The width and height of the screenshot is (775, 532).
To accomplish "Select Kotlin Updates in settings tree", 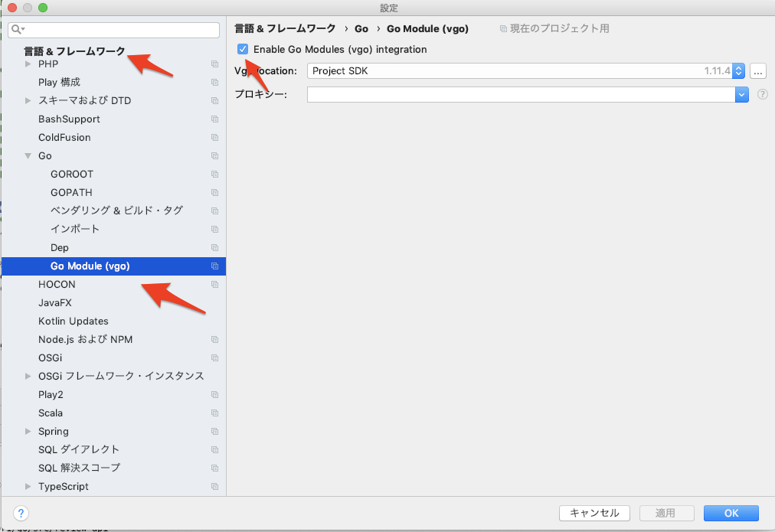I will [x=74, y=321].
